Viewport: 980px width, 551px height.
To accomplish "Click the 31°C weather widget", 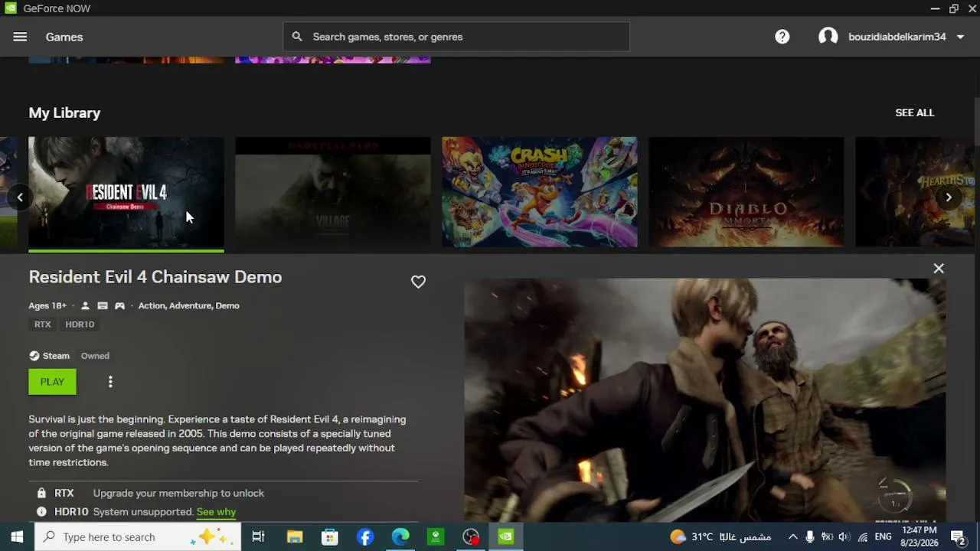I will 720,536.
